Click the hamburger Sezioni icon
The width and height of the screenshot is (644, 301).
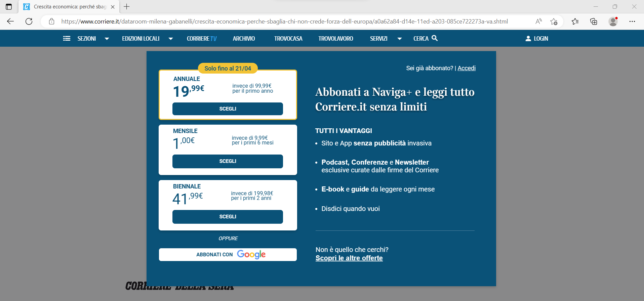(x=67, y=39)
